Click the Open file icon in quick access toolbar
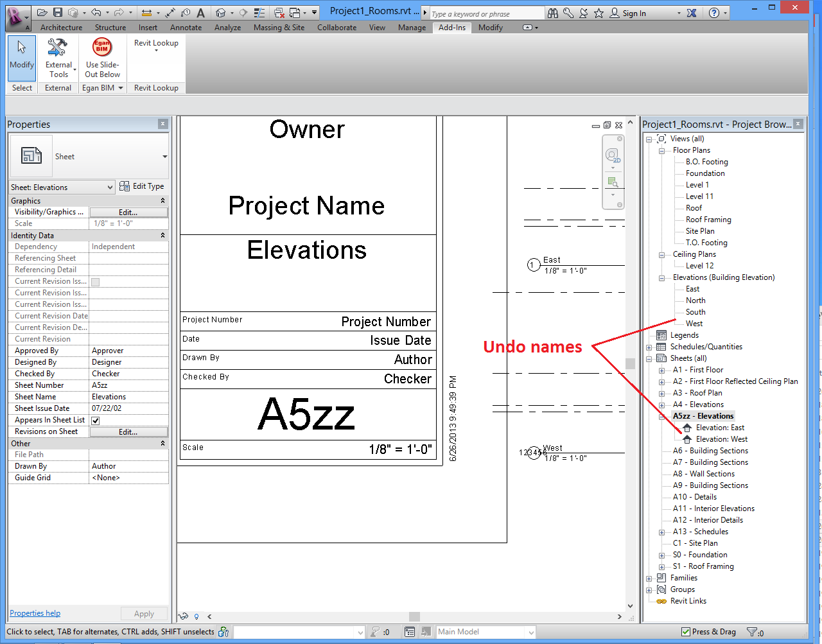822x644 pixels. coord(42,13)
